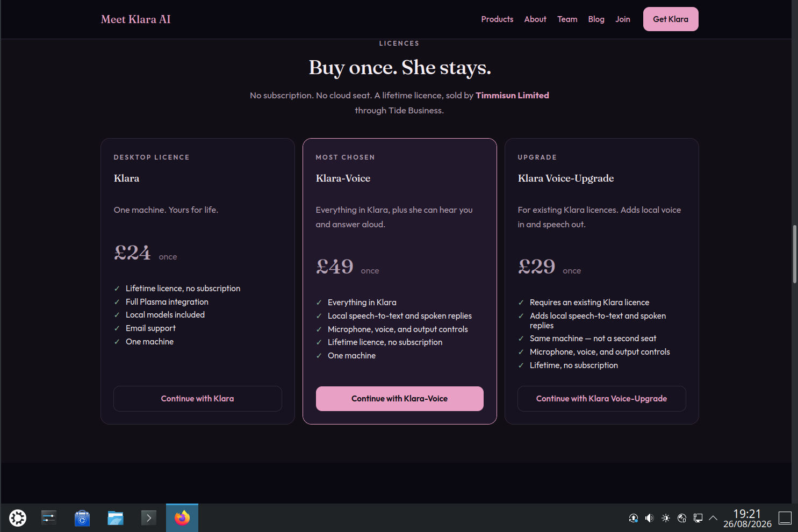This screenshot has height=532, width=798.
Task: Launch the Konsole terminal from taskbar
Action: tap(149, 518)
